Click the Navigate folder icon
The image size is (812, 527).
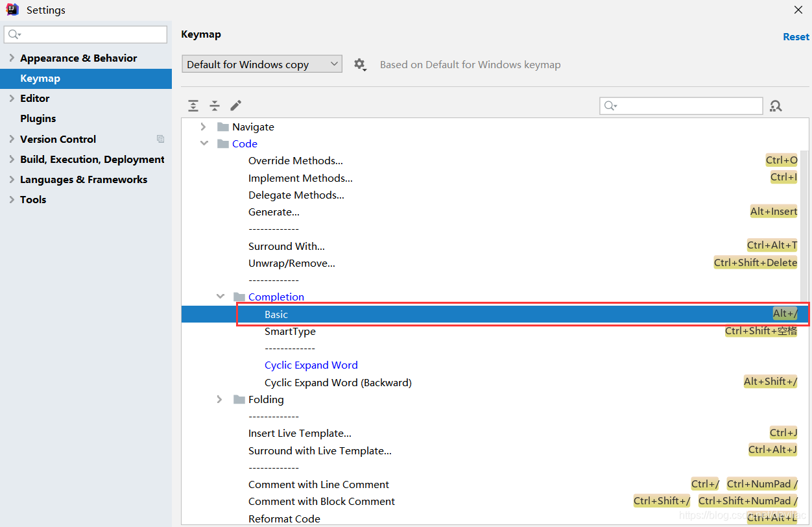223,127
